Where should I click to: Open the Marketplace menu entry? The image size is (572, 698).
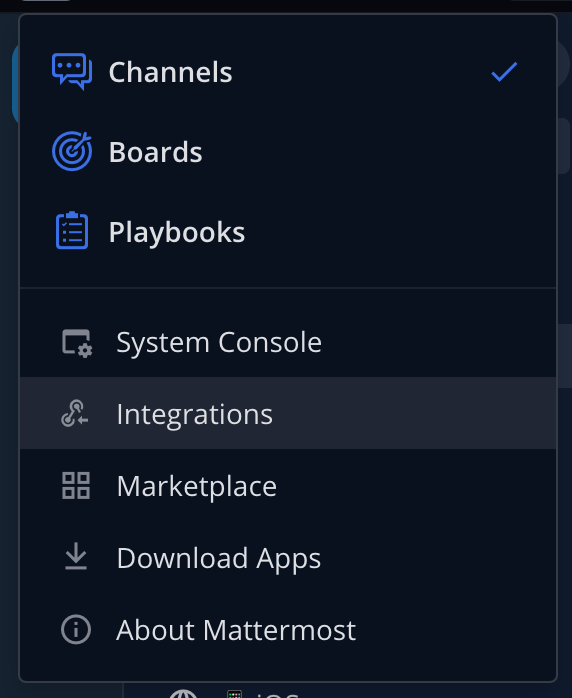pyautogui.click(x=288, y=486)
